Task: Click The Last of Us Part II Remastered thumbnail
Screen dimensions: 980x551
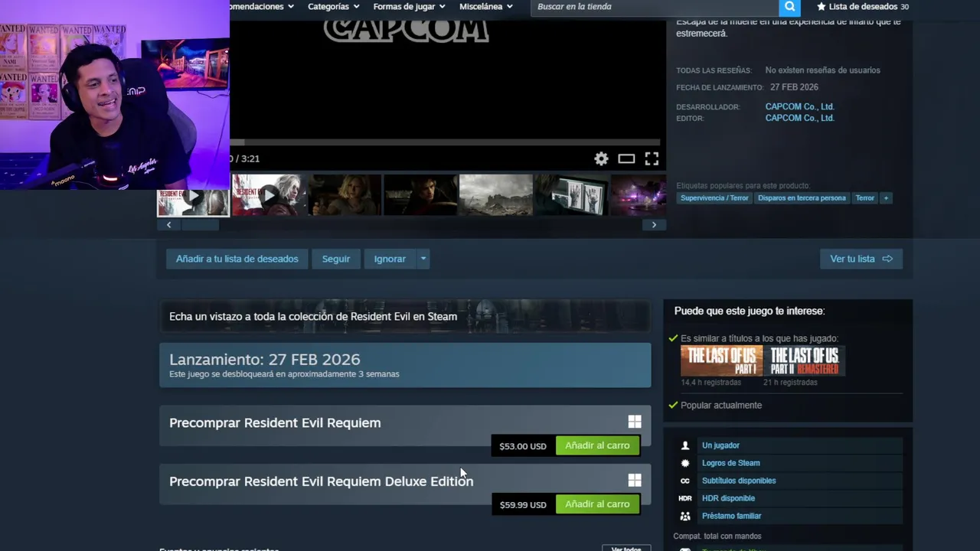Action: click(804, 361)
